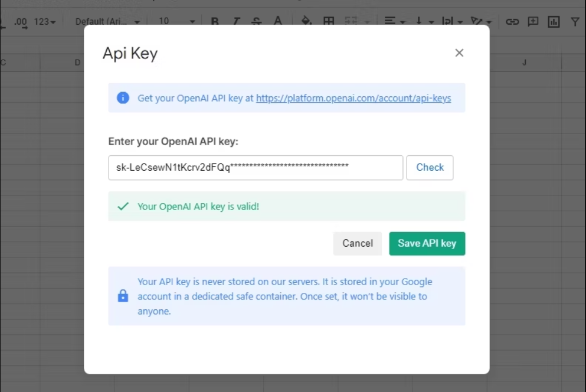Open the text color picker
This screenshot has width=586, height=392.
pyautogui.click(x=277, y=22)
